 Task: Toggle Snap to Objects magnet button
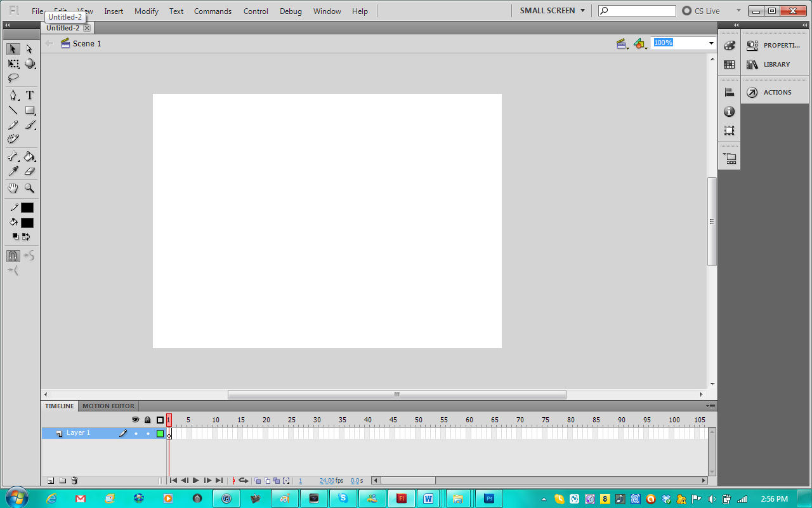(13, 256)
